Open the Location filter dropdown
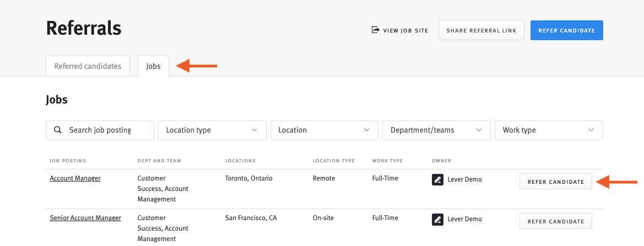Image resolution: width=644 pixels, height=246 pixels. (324, 130)
